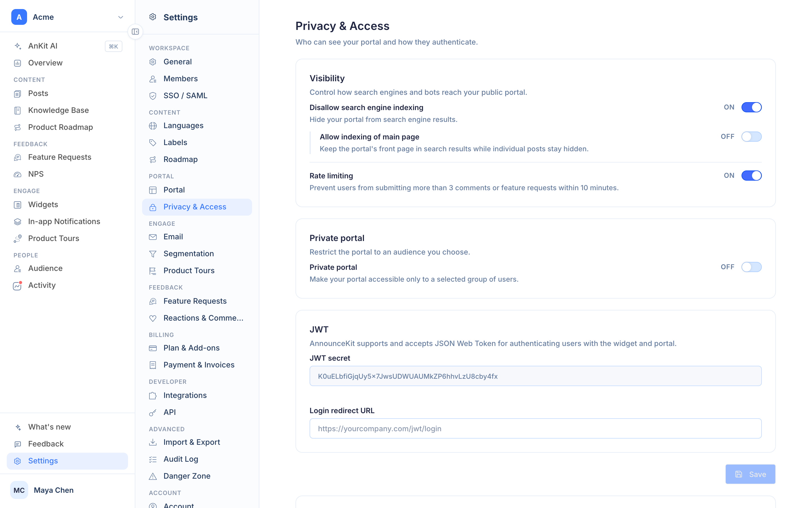The width and height of the screenshot is (812, 508).
Task: Open Audit Log settings
Action: tap(197, 459)
